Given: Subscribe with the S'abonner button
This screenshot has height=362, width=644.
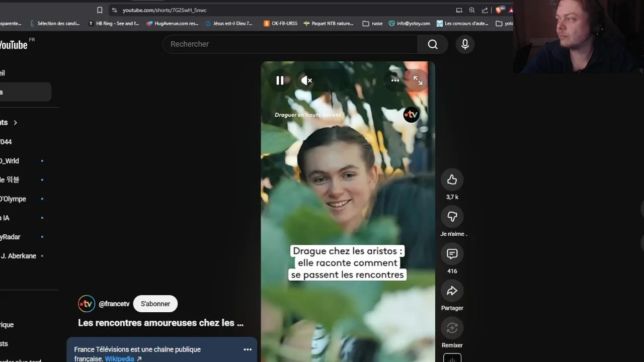Looking at the screenshot, I should coord(155,304).
